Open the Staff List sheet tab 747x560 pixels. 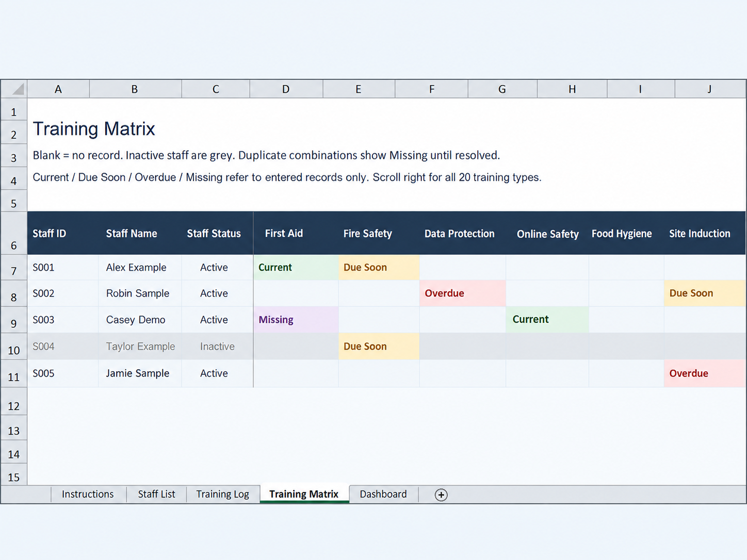(156, 494)
